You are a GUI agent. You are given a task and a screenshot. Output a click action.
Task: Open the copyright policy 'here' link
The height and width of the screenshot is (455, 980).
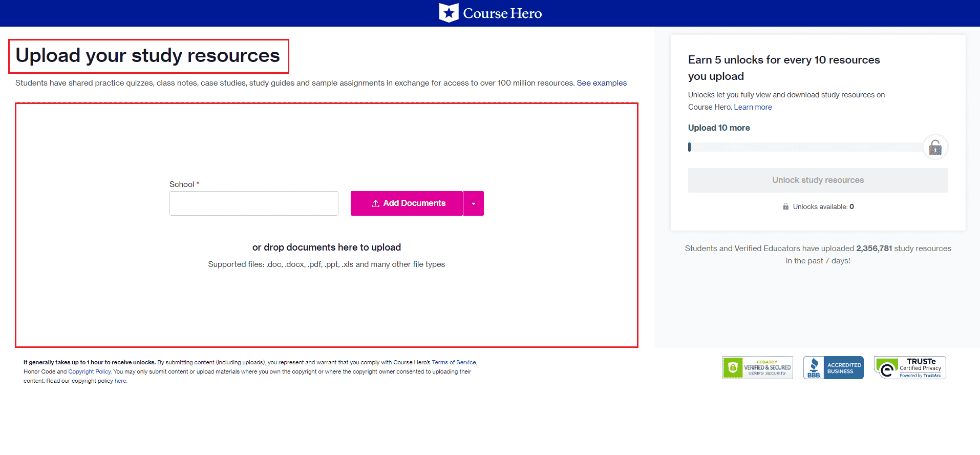tap(120, 381)
